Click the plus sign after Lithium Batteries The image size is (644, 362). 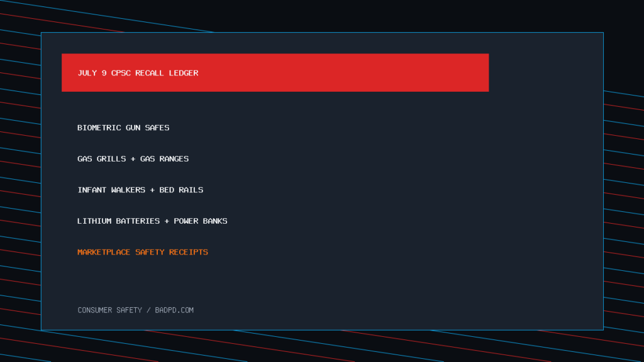click(167, 221)
